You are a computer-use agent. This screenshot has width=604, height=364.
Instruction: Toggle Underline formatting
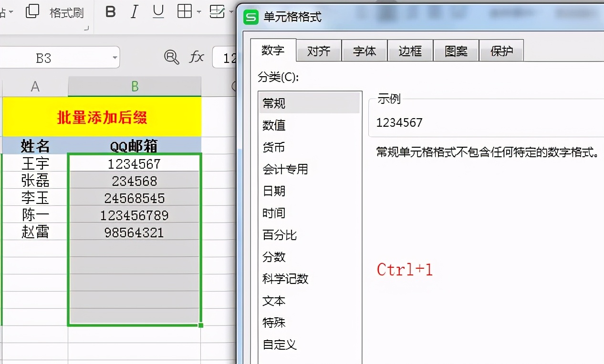[158, 11]
